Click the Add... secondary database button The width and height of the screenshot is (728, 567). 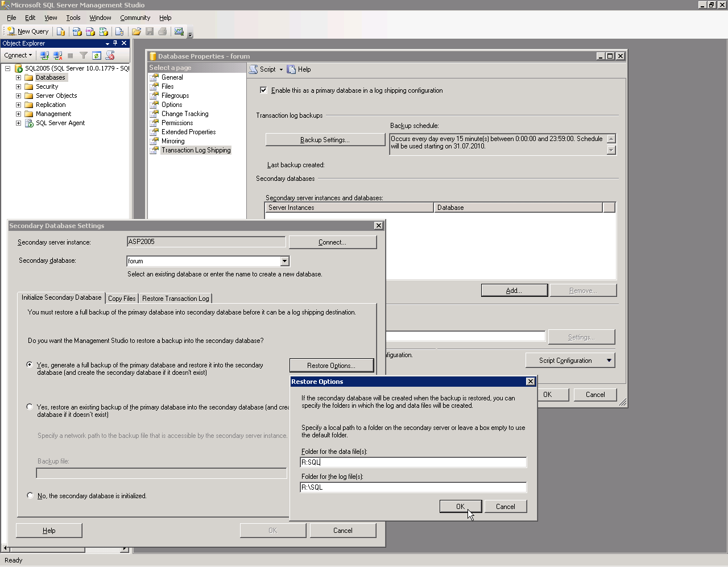514,291
